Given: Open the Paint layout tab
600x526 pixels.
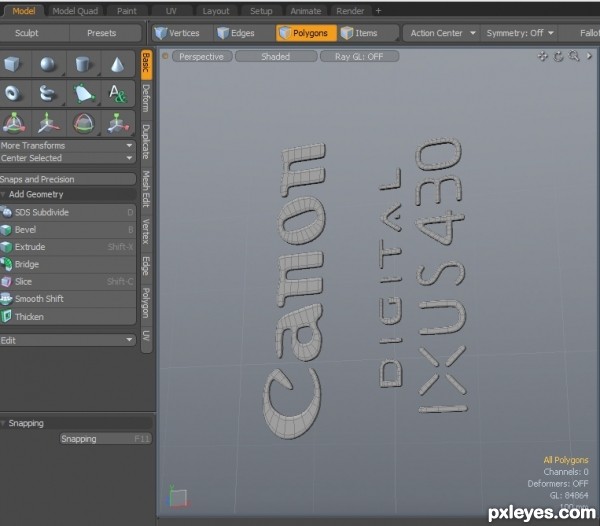Looking at the screenshot, I should [127, 11].
